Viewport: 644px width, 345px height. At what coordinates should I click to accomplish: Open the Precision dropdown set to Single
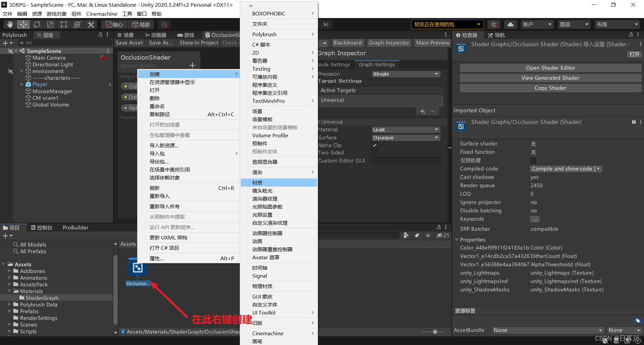click(406, 74)
